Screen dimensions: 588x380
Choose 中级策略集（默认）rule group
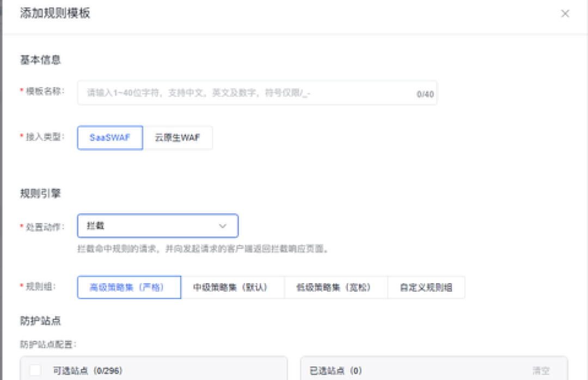(232, 287)
